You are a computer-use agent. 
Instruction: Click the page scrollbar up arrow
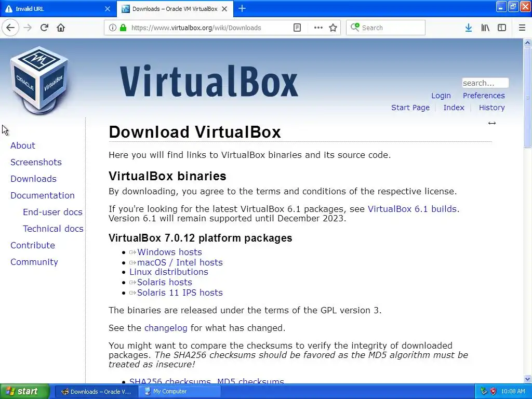[527, 43]
